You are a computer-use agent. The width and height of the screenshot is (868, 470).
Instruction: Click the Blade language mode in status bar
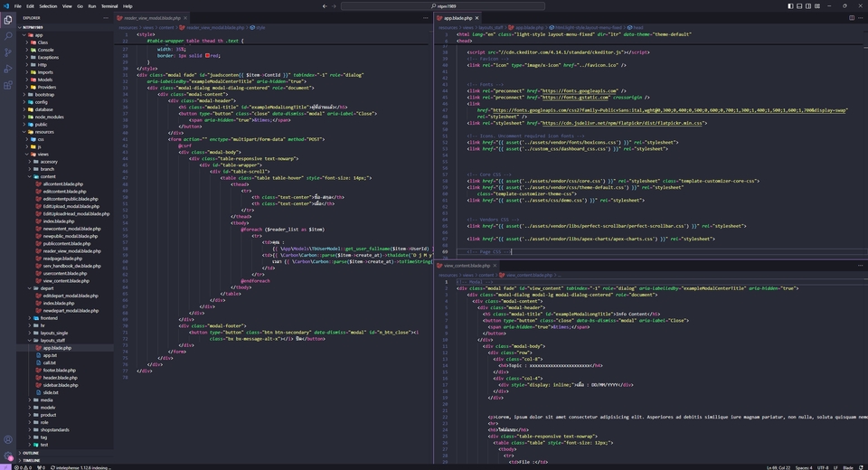(847, 467)
